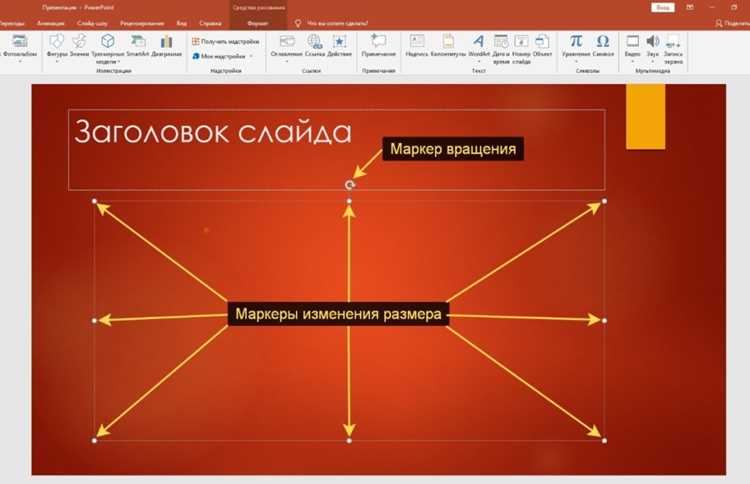Add a Примечание comment
This screenshot has height=484, width=750.
pyautogui.click(x=378, y=46)
